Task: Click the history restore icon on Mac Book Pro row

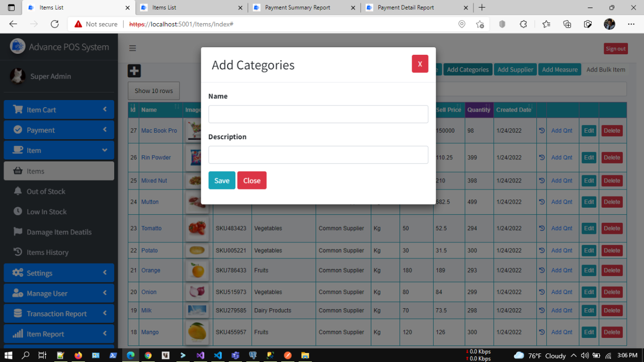Action: point(541,130)
